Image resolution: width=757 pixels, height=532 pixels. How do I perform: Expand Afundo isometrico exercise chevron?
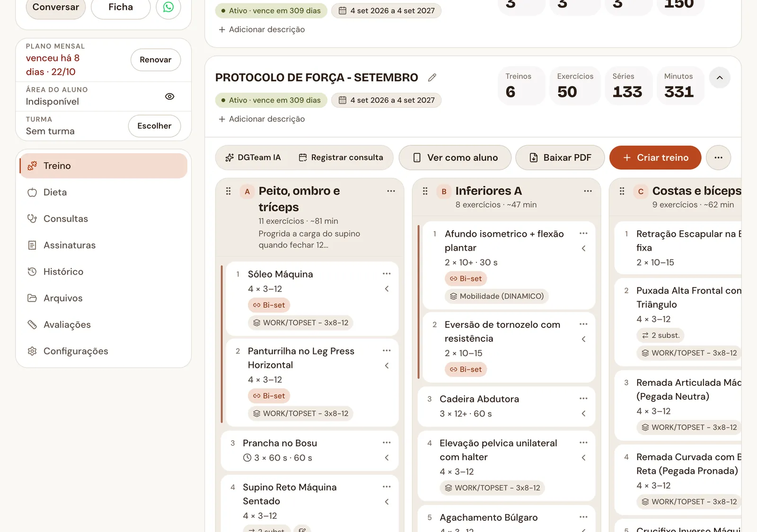(x=583, y=248)
